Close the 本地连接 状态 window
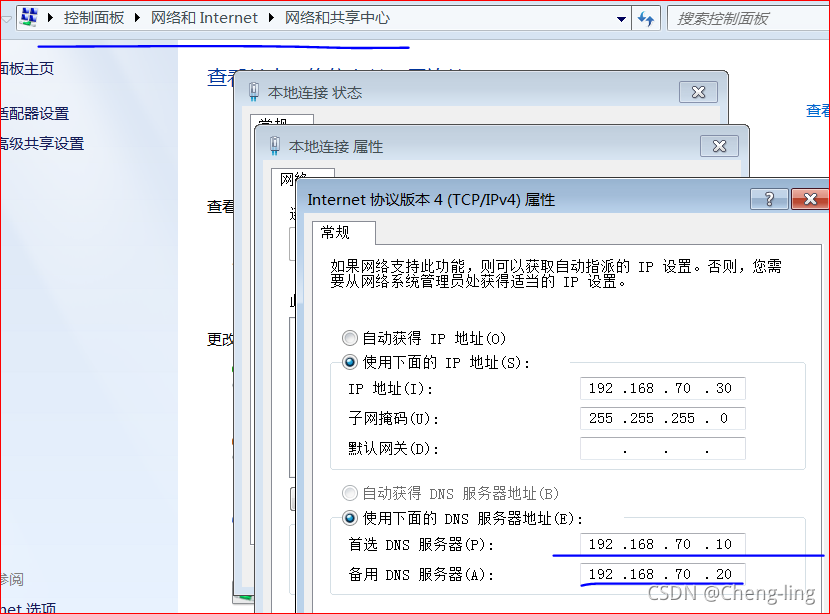Image resolution: width=830 pixels, height=614 pixels. (699, 92)
